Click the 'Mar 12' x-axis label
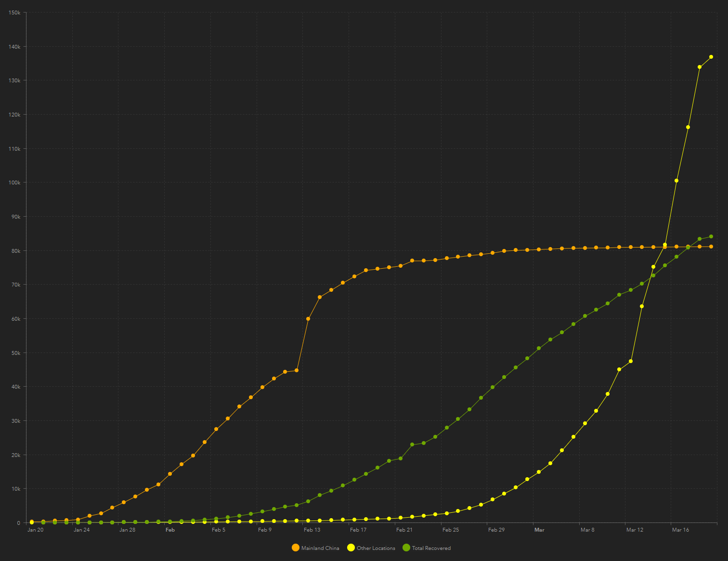This screenshot has width=728, height=561. click(x=635, y=530)
